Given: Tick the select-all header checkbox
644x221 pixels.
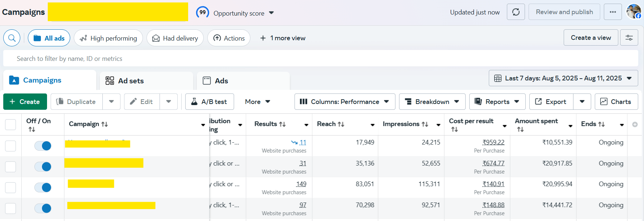Looking at the screenshot, I should [x=10, y=124].
